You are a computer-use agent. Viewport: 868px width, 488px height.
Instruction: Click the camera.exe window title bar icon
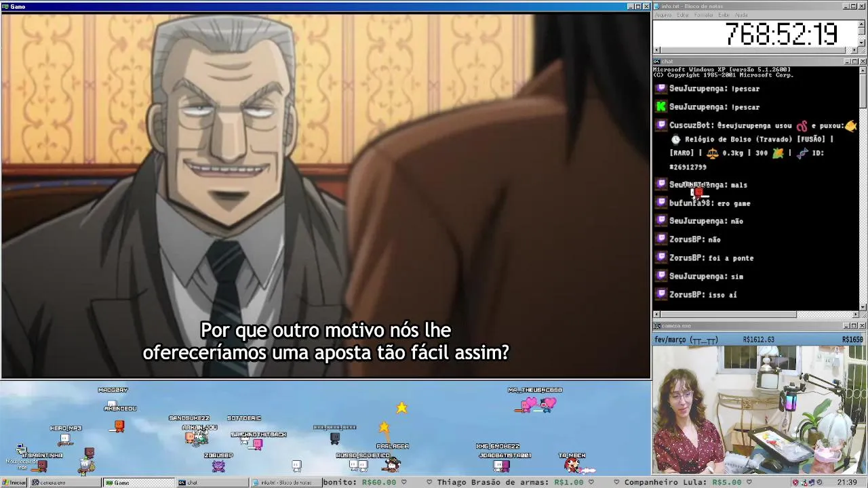pyautogui.click(x=657, y=326)
